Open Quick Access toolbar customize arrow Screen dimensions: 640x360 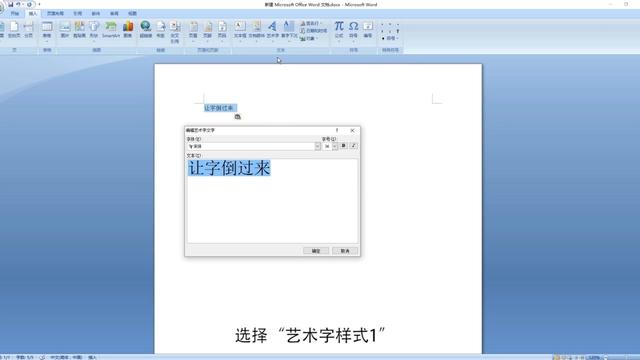click(x=39, y=4)
